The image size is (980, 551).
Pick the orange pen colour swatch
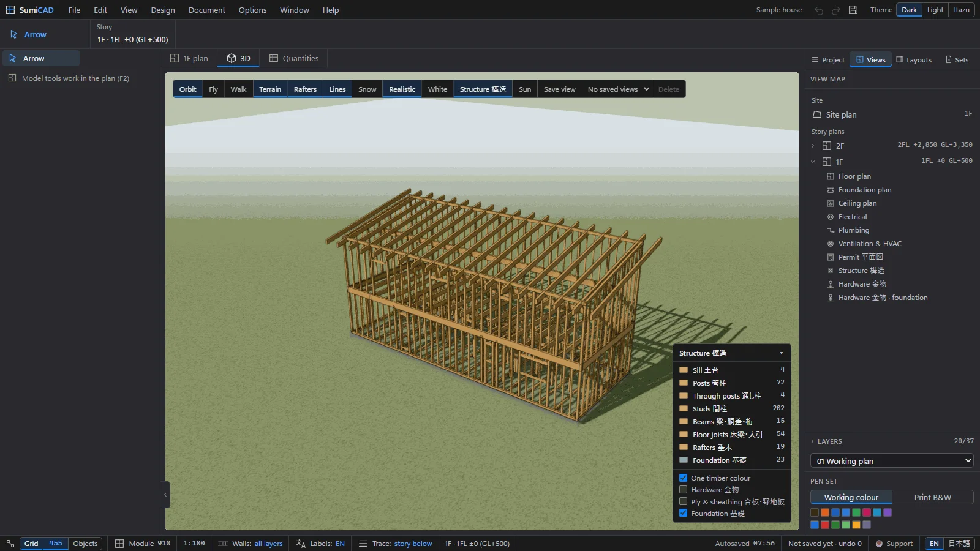[x=825, y=512]
